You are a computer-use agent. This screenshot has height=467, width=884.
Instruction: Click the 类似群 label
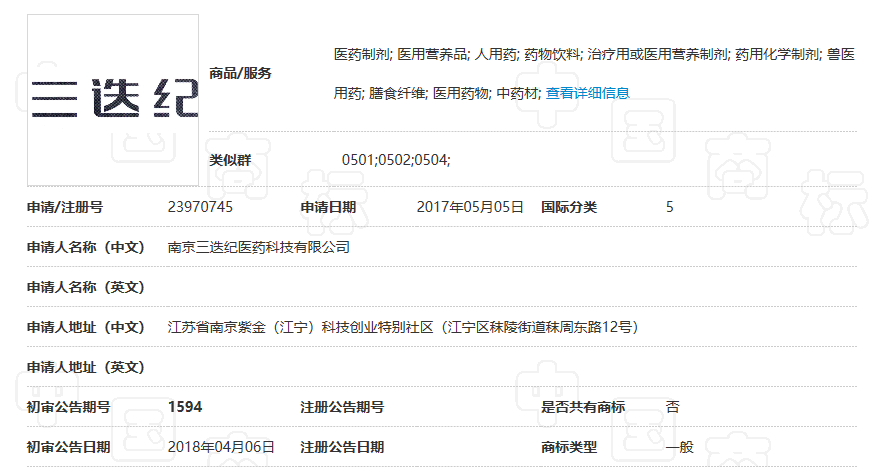pos(230,160)
